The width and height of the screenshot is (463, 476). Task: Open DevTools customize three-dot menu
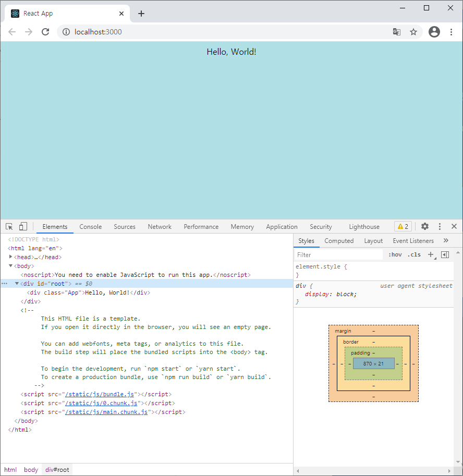tap(440, 226)
